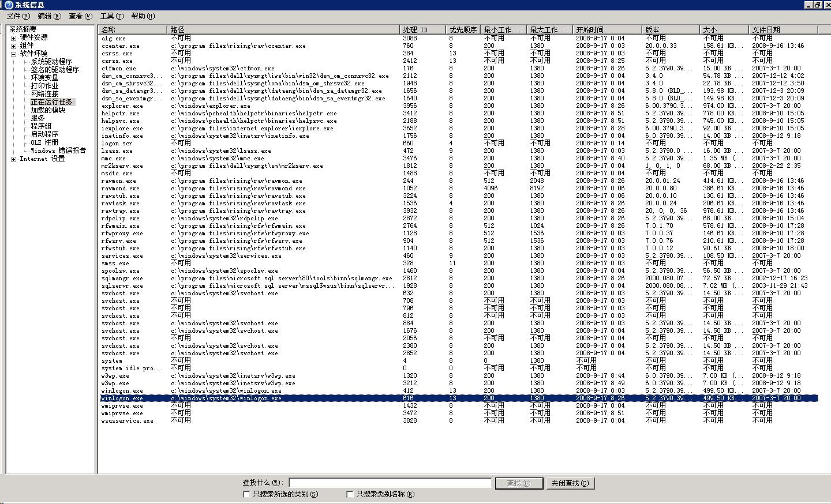Expand the 硬件资源 tree node
Image resolution: width=831 pixels, height=504 pixels.
[x=13, y=38]
